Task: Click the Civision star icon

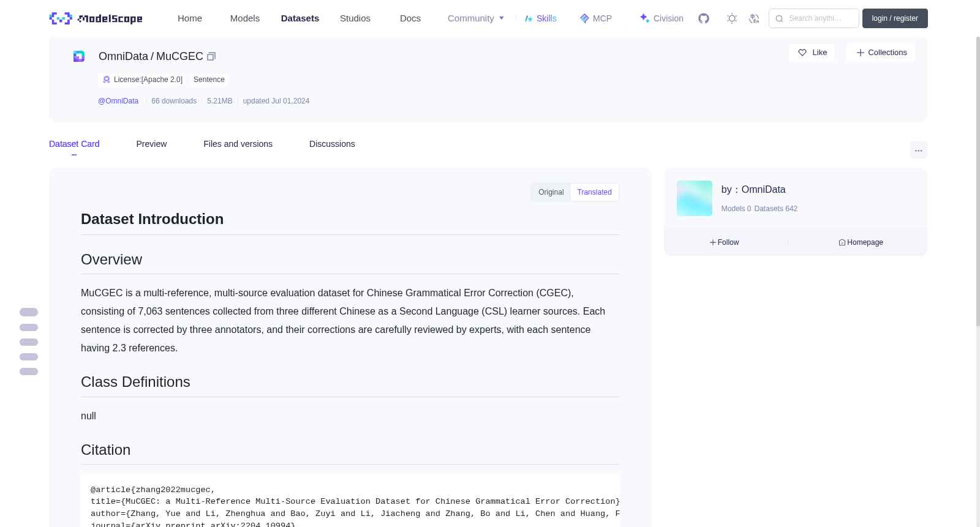Action: coord(644,18)
